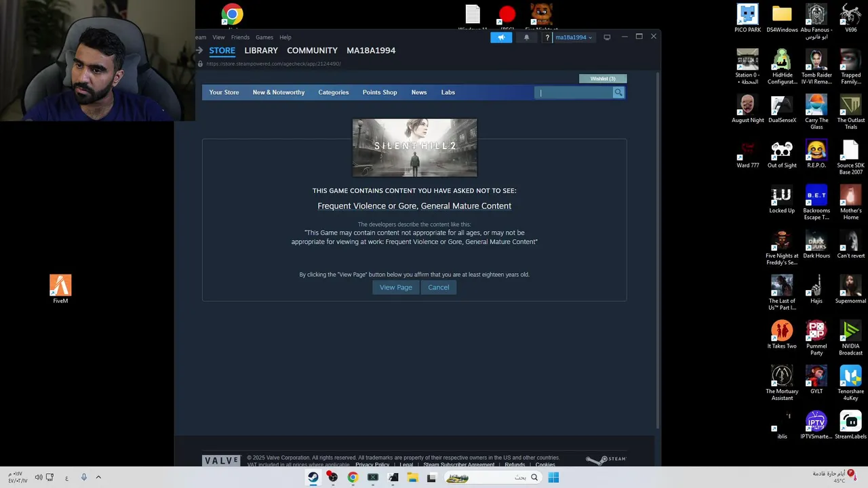Click the Cancel button
This screenshot has width=868, height=488.
point(439,287)
